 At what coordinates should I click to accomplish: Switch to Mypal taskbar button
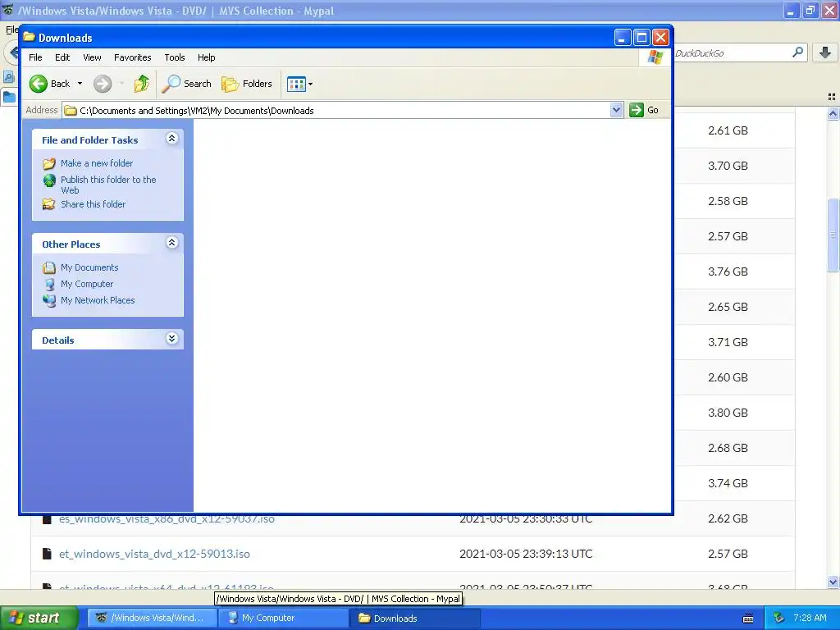[x=152, y=618]
